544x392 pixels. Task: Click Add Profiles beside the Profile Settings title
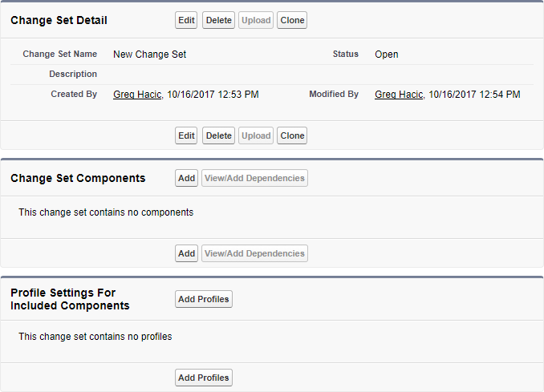(x=204, y=299)
